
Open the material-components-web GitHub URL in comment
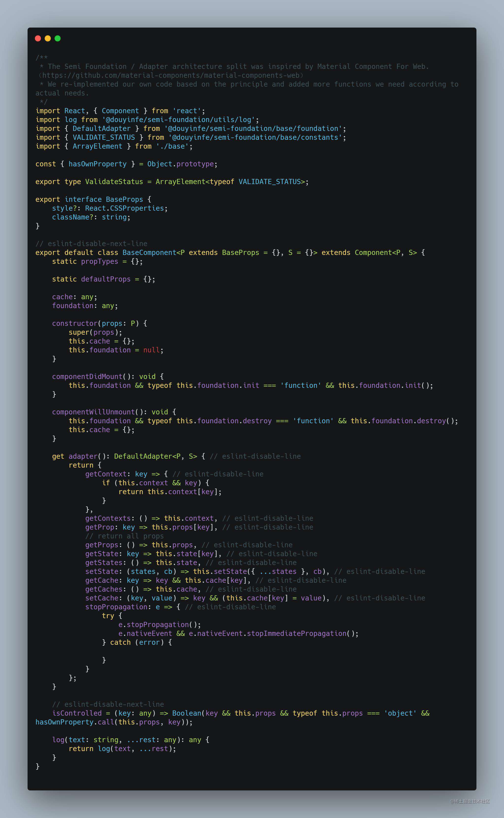171,75
